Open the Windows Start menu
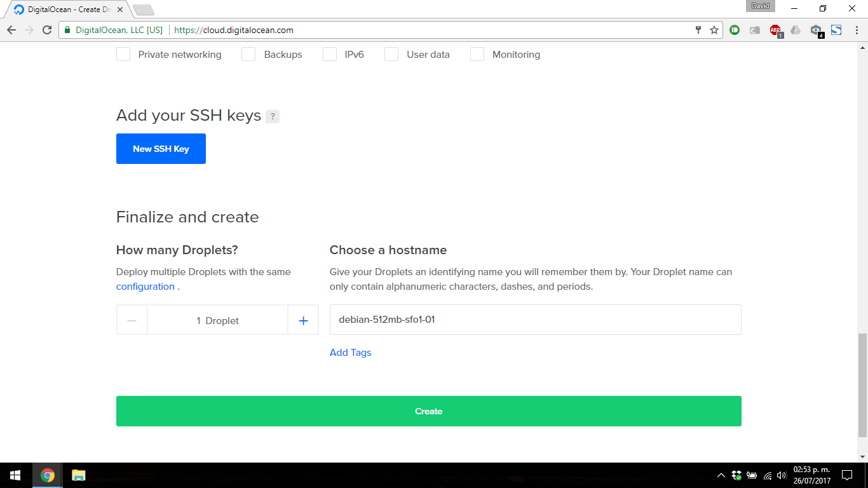 pos(15,475)
